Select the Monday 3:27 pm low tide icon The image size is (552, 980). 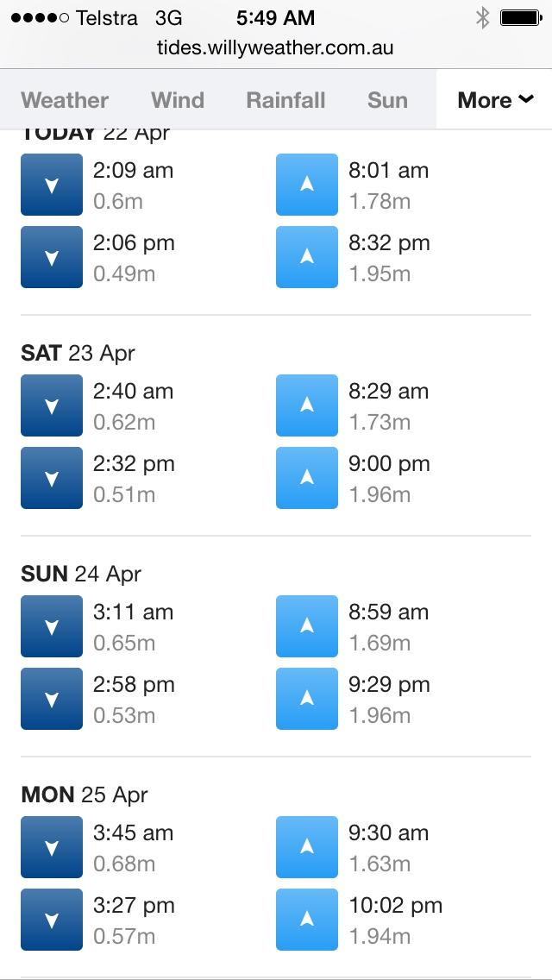click(x=52, y=920)
